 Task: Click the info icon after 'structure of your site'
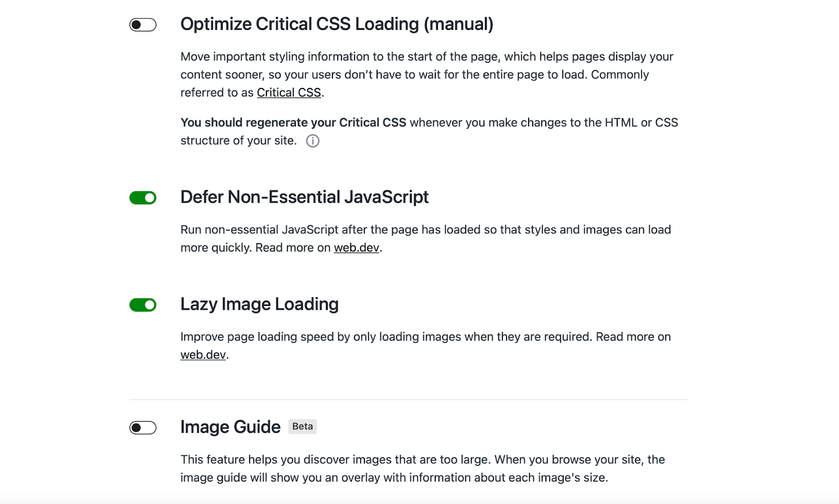pyautogui.click(x=313, y=141)
